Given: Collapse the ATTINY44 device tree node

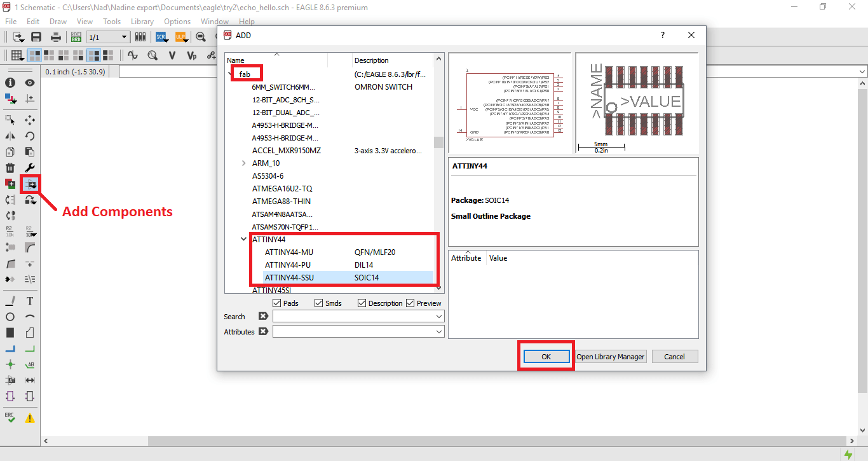Looking at the screenshot, I should tap(244, 240).
